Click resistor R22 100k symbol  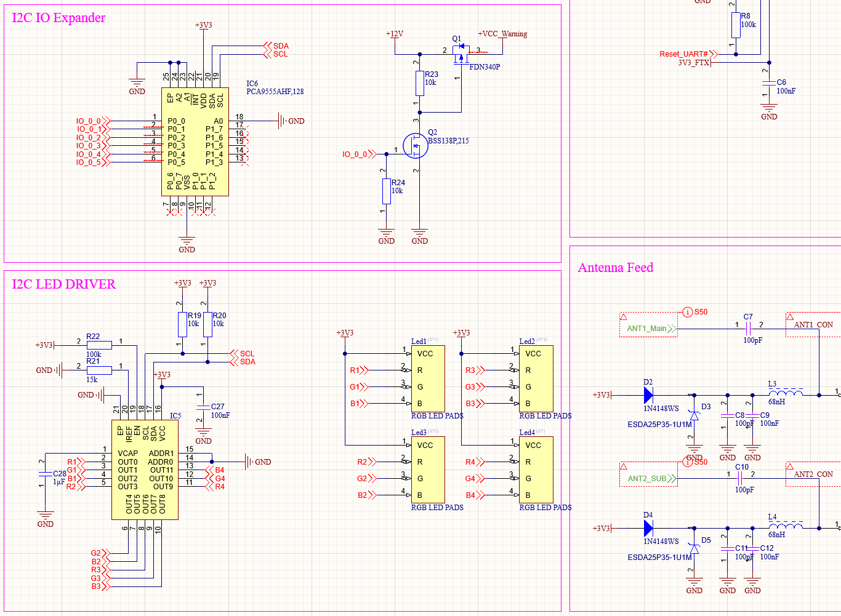(x=99, y=345)
